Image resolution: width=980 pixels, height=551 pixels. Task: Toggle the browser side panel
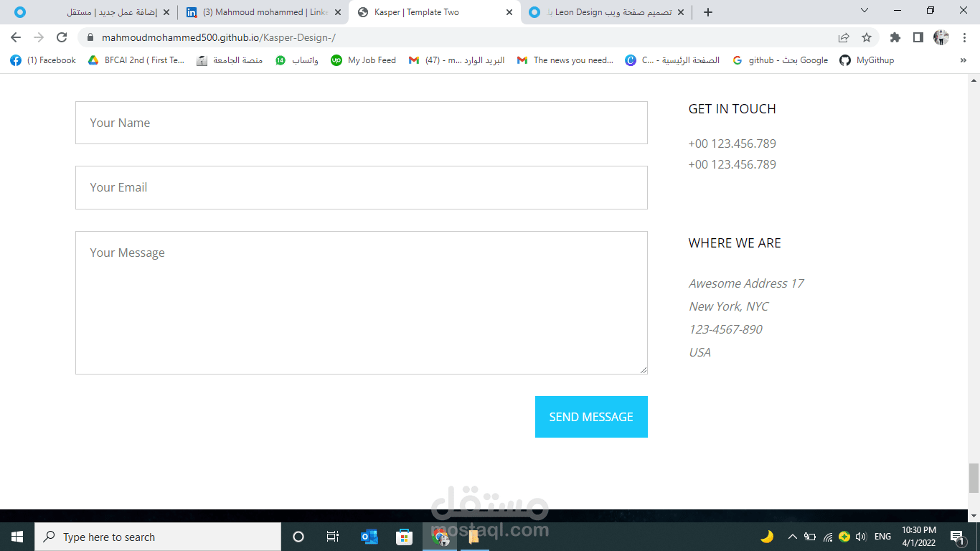coord(918,37)
